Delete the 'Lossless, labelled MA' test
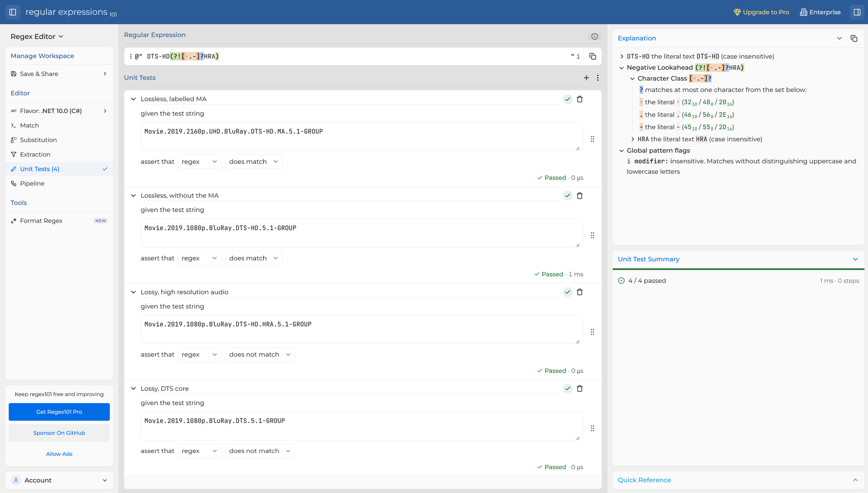Image resolution: width=868 pixels, height=493 pixels. click(x=579, y=99)
